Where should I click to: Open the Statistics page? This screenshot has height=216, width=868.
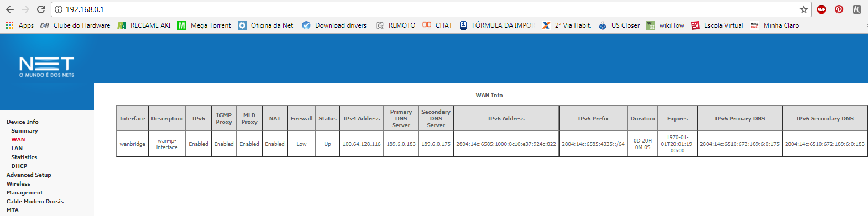point(24,157)
